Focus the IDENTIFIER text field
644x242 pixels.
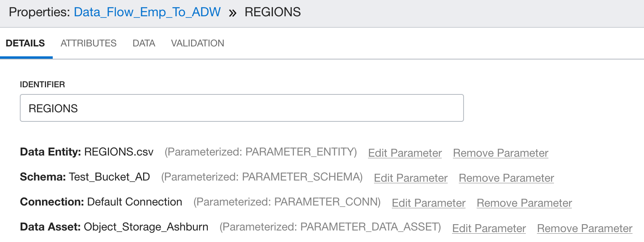pyautogui.click(x=241, y=108)
